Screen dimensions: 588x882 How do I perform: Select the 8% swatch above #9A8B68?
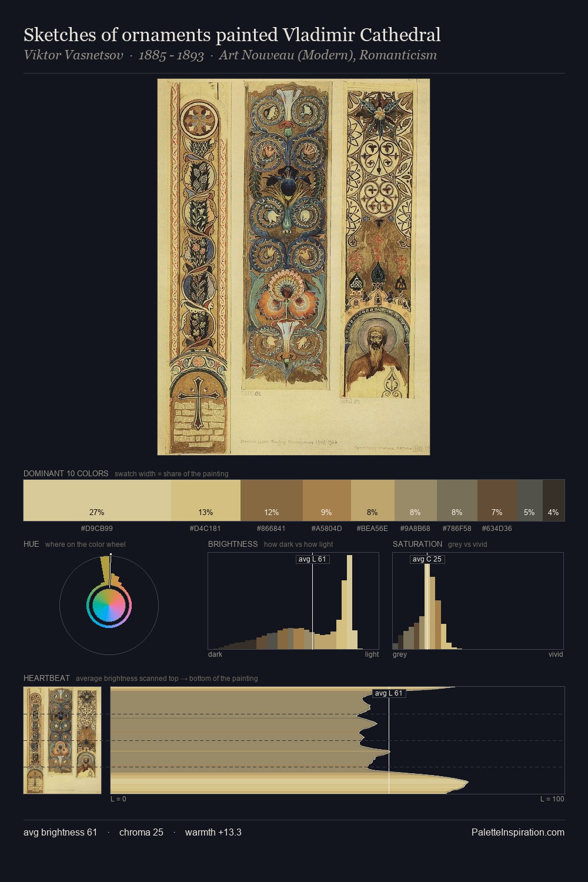click(x=416, y=500)
